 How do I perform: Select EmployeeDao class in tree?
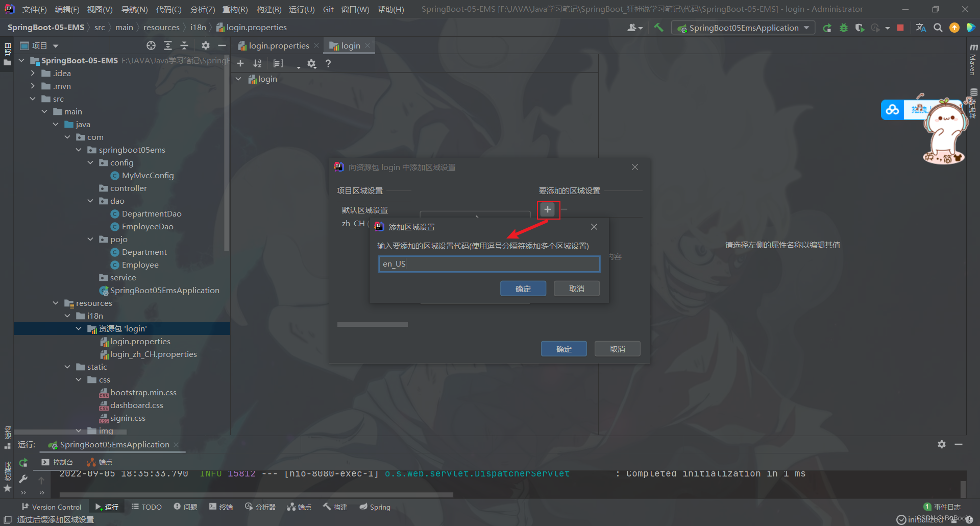click(x=148, y=226)
